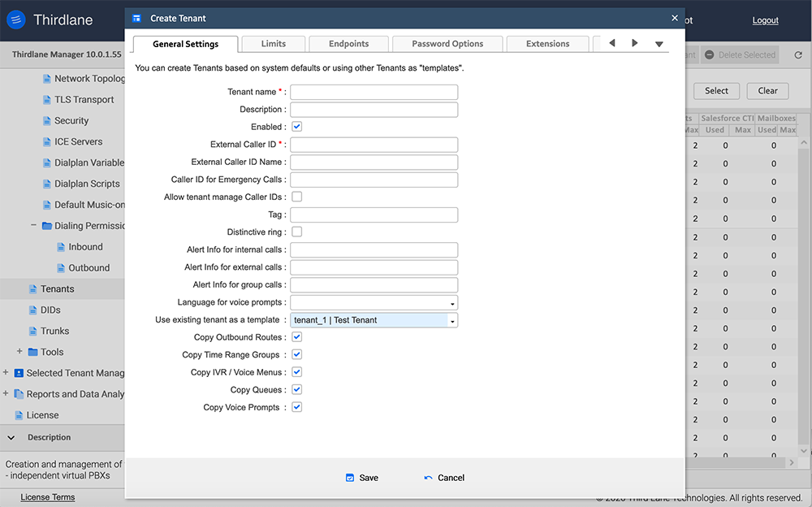Screen dimensions: 812x507
Task: Click the Security page icon
Action: pos(47,121)
